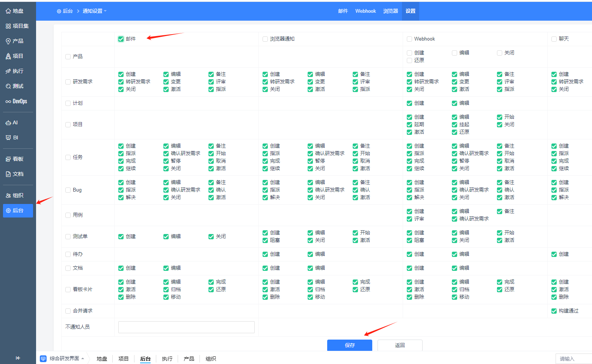Viewport: 592px width, 364px height.
Task: Open the 地盘 home icon in sidebar
Action: (8, 11)
